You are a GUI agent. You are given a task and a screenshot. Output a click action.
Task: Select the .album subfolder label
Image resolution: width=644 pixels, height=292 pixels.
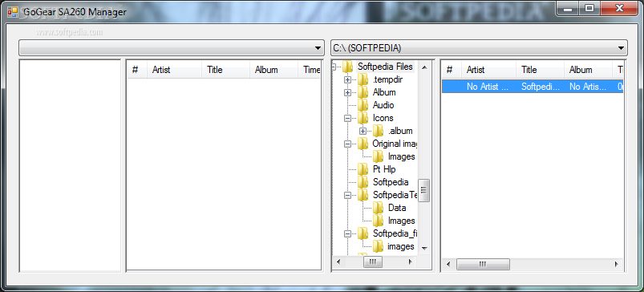pyautogui.click(x=400, y=131)
